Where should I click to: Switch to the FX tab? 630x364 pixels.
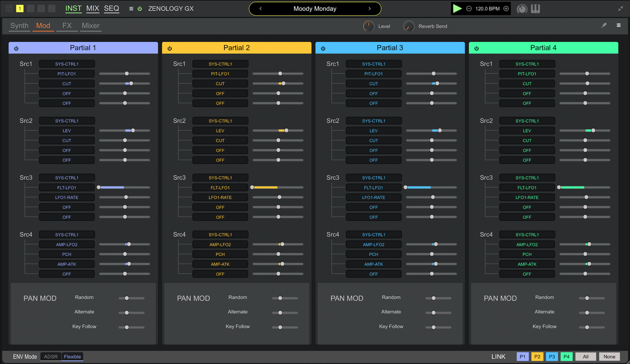click(67, 26)
